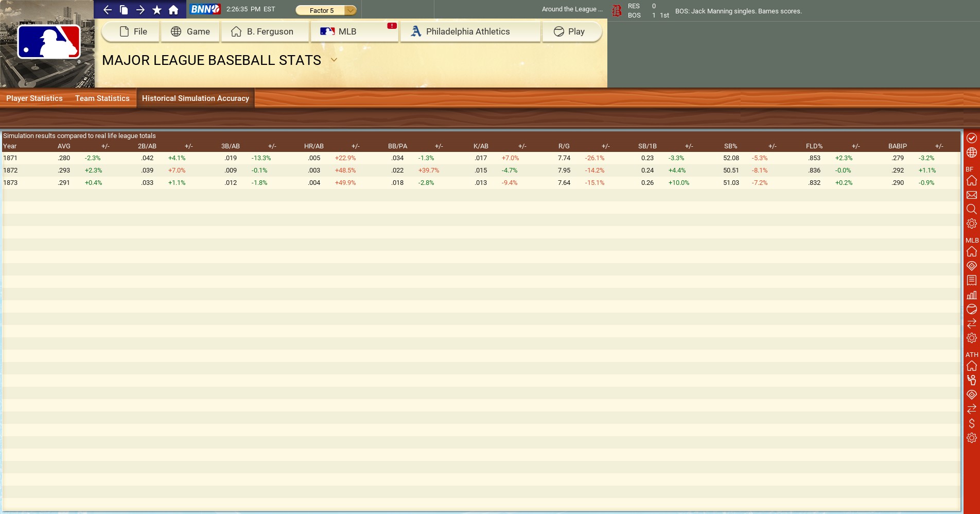Viewport: 980px width, 514px height.
Task: Click the MLB statistics bar chart icon
Action: [971, 295]
